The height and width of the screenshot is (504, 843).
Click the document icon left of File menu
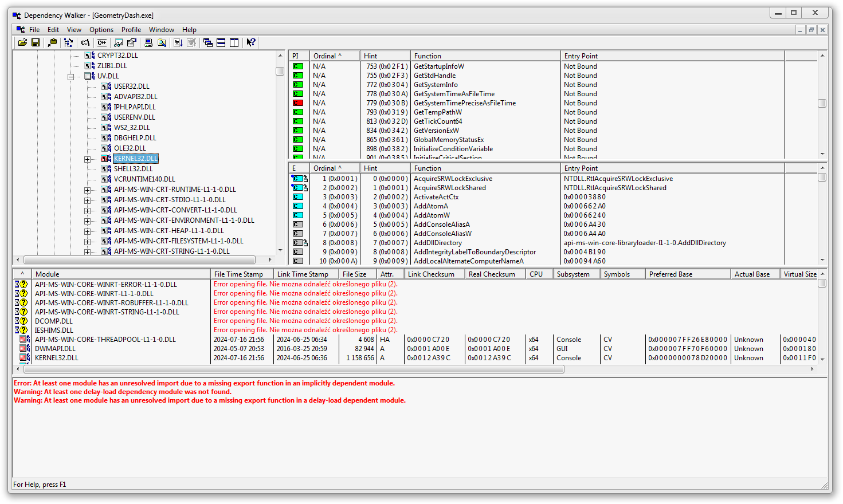click(x=21, y=30)
